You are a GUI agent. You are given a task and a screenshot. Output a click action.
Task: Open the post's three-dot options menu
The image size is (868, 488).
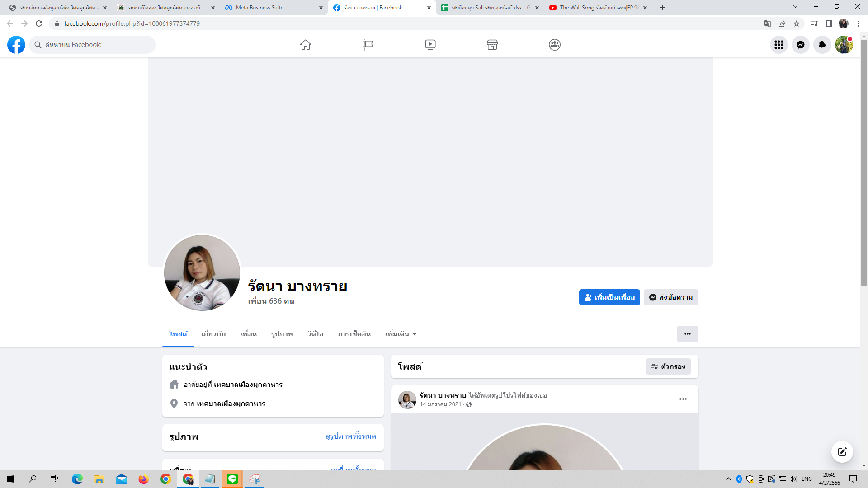(683, 399)
